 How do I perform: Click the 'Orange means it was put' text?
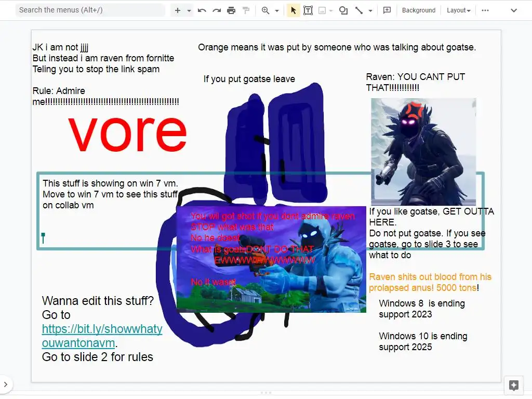pyautogui.click(x=337, y=47)
